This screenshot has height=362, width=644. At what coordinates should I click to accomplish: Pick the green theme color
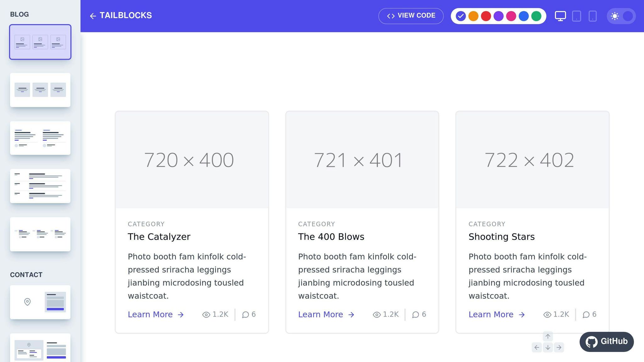click(536, 16)
